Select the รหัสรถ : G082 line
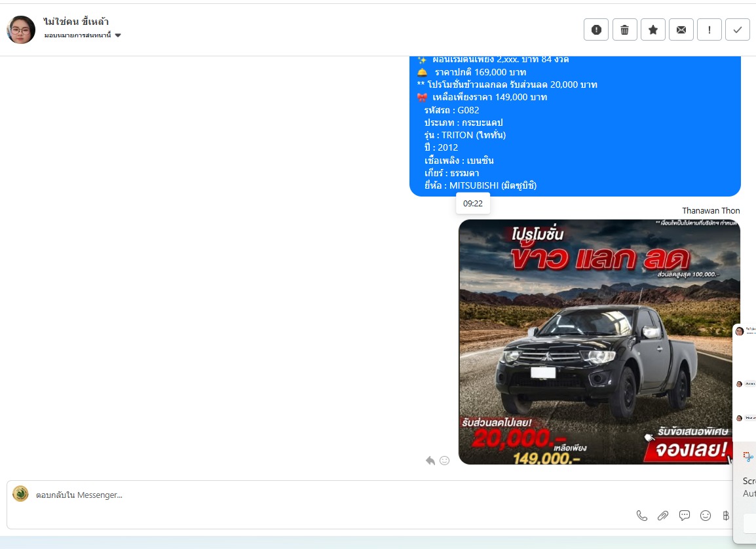Viewport: 756px width, 549px height. coord(452,110)
